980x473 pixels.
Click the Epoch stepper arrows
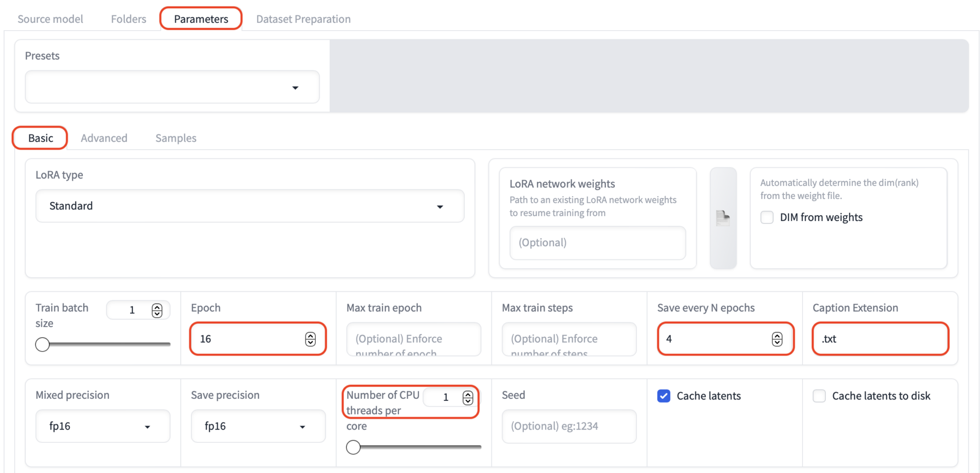[310, 339]
